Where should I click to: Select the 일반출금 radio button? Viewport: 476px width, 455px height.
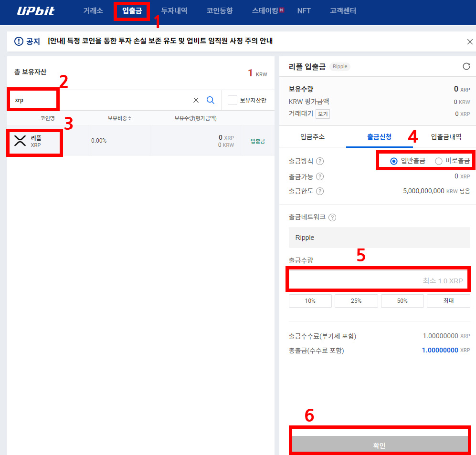(x=394, y=161)
